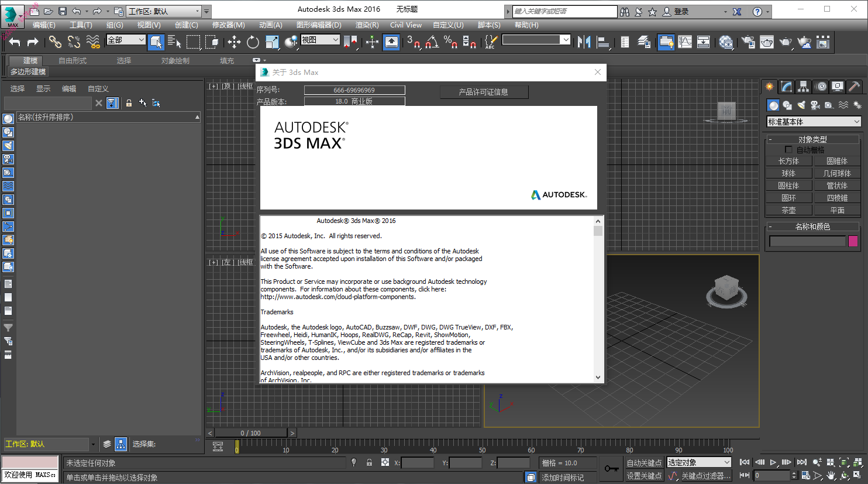Choose the Rectangular Selection Region tool
Viewport: 868px width, 484px height.
[193, 42]
